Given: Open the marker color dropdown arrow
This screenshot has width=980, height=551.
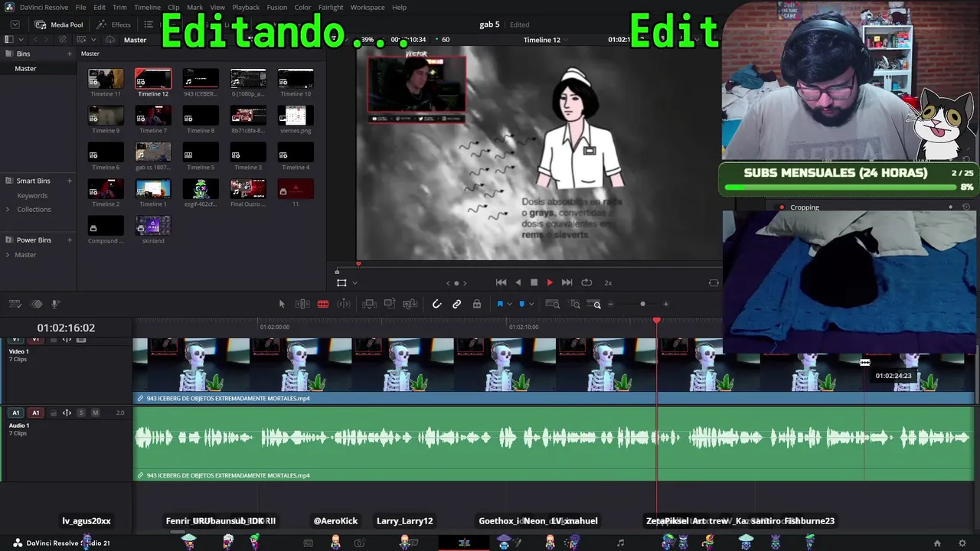Looking at the screenshot, I should [x=531, y=305].
